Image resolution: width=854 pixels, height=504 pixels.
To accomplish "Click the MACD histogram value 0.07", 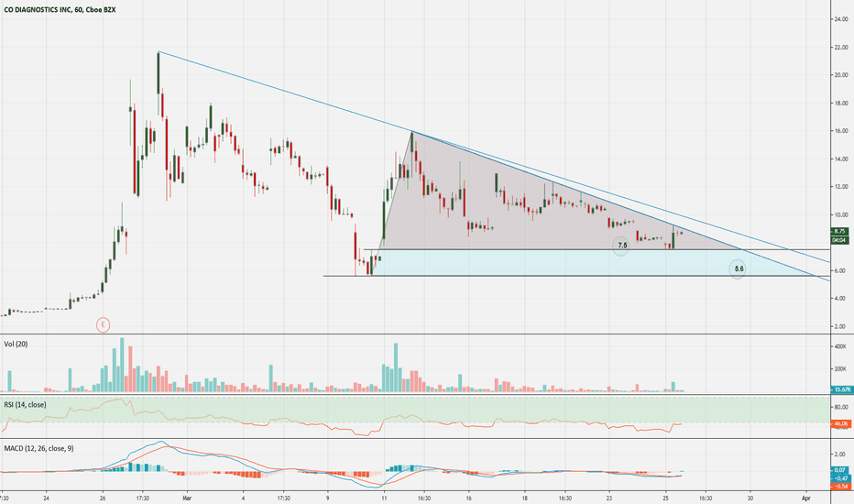I will coord(839,470).
